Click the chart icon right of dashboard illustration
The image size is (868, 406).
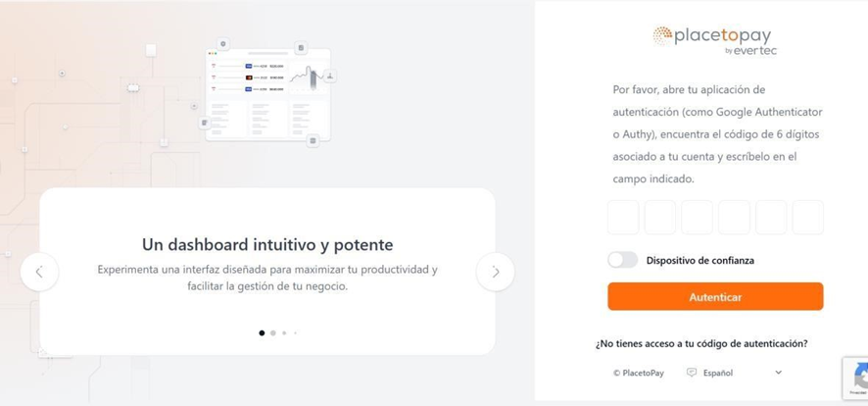(x=330, y=76)
